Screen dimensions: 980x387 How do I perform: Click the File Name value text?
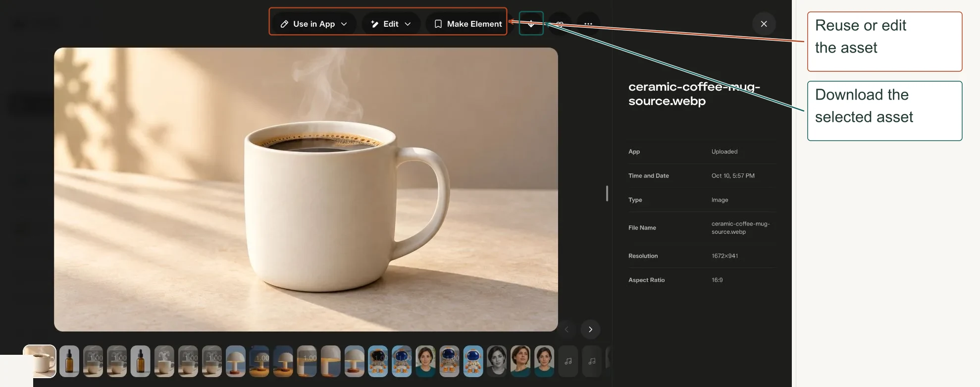(x=740, y=228)
